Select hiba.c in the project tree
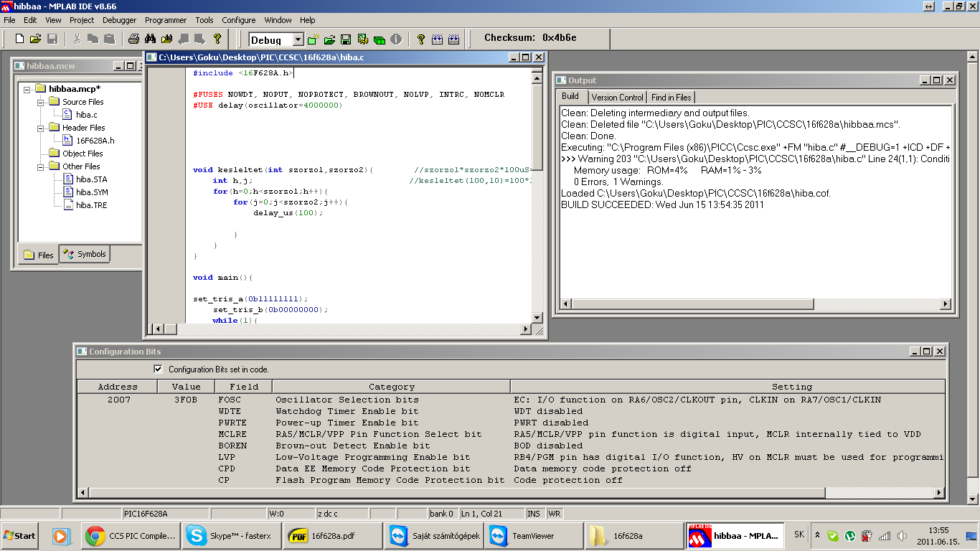Image resolution: width=980 pixels, height=551 pixels. 86,115
